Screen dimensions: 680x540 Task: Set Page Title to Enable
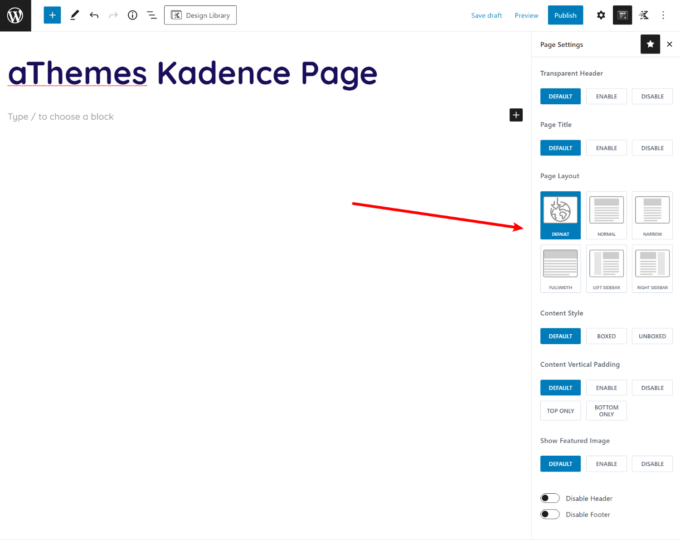[x=606, y=148]
